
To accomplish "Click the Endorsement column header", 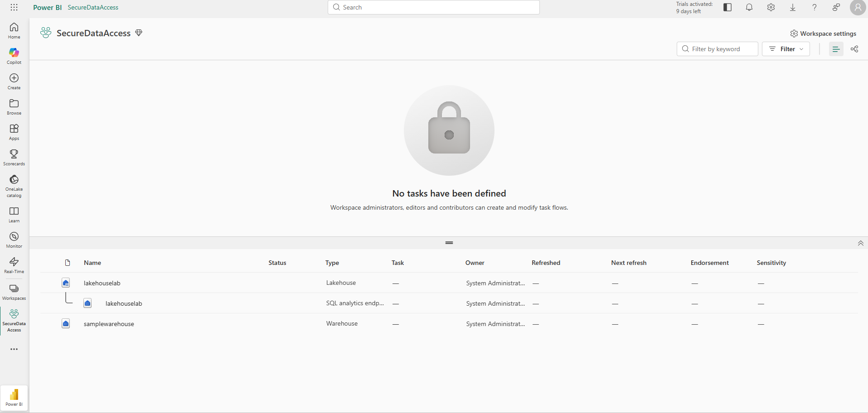I will (710, 263).
